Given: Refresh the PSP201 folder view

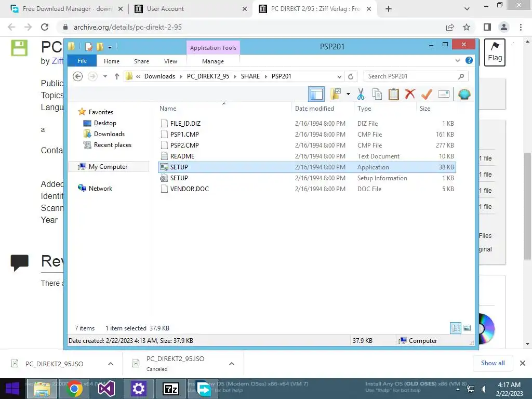Looking at the screenshot, I should pyautogui.click(x=351, y=76).
